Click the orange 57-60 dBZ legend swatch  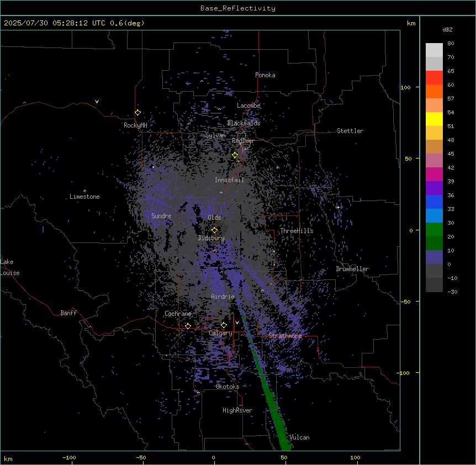[434, 91]
